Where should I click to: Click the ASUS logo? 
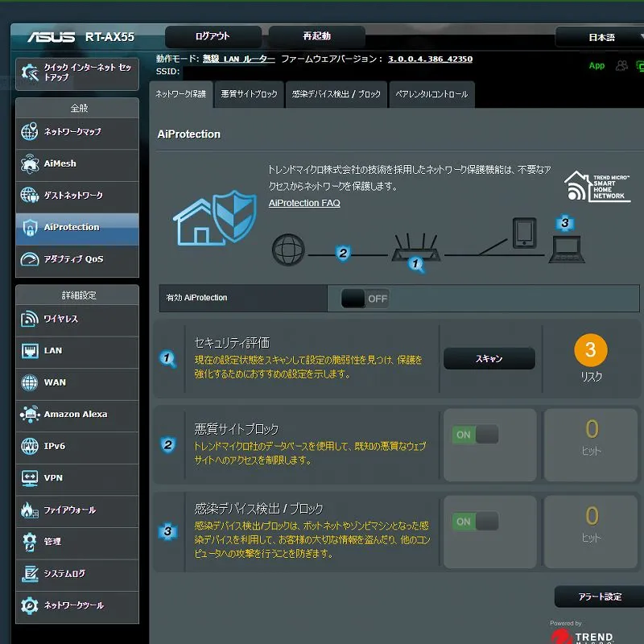52,37
